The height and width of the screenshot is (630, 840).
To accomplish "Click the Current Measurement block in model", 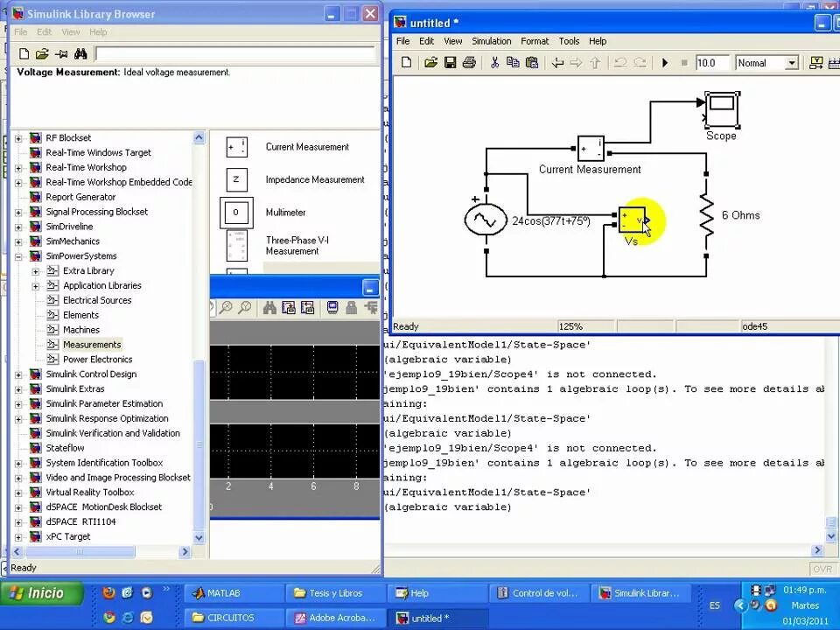I will click(591, 149).
